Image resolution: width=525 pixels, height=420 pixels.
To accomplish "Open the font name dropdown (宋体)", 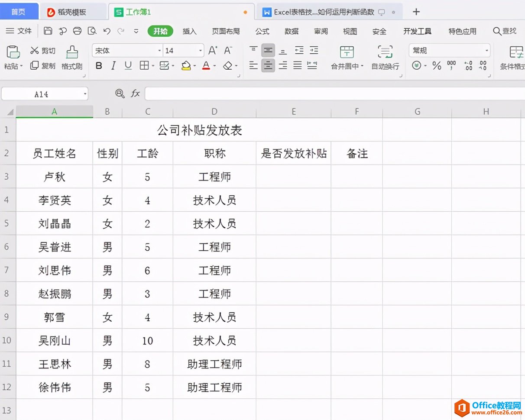I will [159, 51].
